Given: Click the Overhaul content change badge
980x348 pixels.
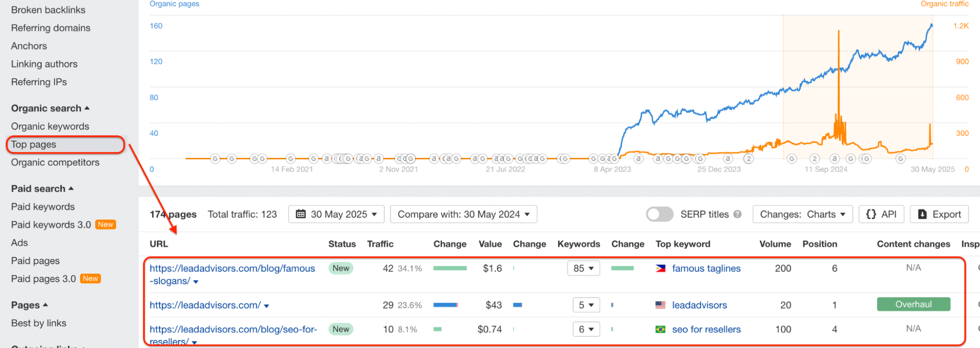Looking at the screenshot, I should click(x=913, y=304).
